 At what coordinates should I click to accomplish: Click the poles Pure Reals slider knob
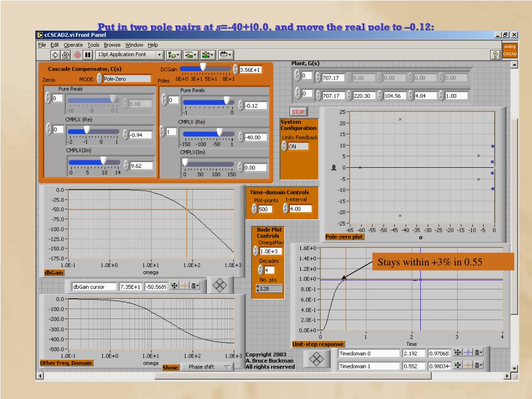227,100
